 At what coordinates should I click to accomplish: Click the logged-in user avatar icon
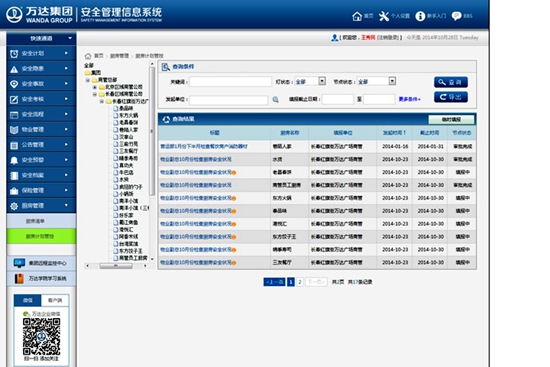[334, 38]
